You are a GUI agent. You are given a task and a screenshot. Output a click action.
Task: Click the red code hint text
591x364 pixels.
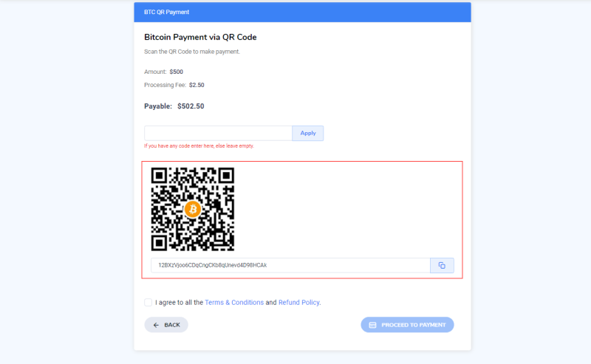click(199, 146)
